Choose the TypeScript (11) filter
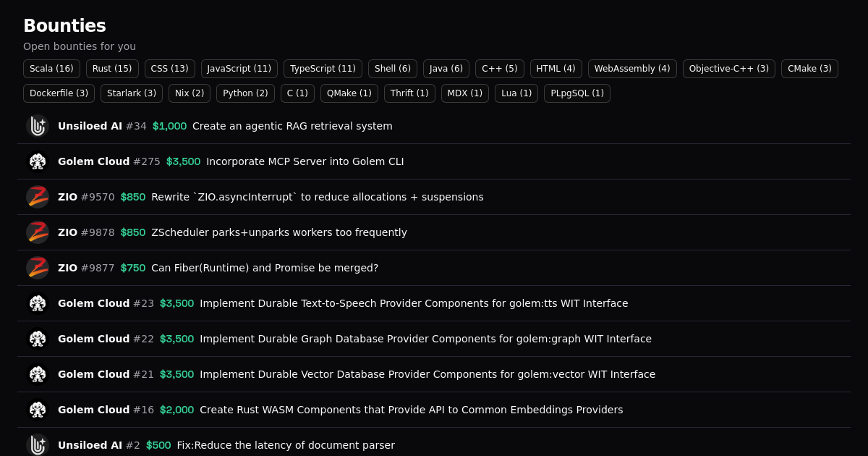 point(323,69)
